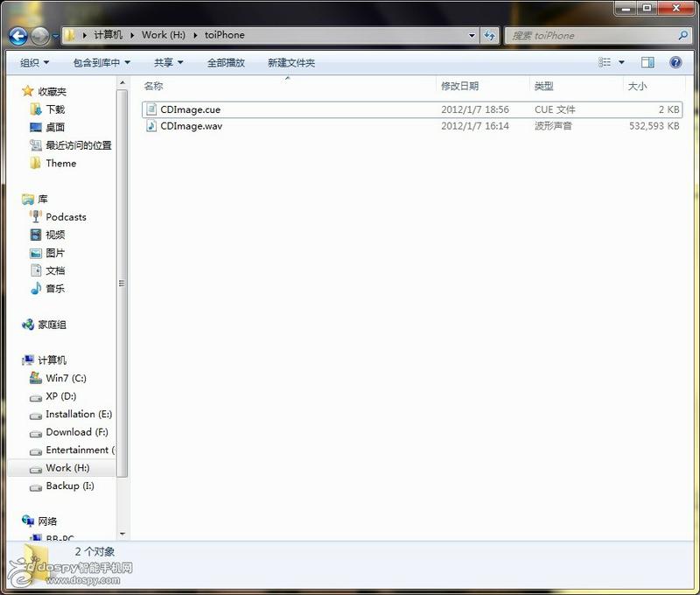Open the Win7 (C:) drive
Screen dimensions: 700x595
coord(66,378)
